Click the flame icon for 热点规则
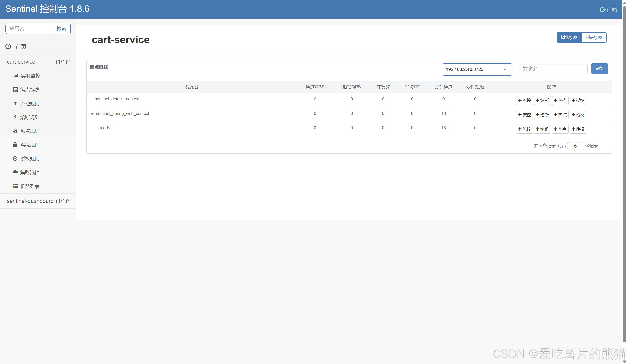The height and width of the screenshot is (364, 627). click(15, 131)
